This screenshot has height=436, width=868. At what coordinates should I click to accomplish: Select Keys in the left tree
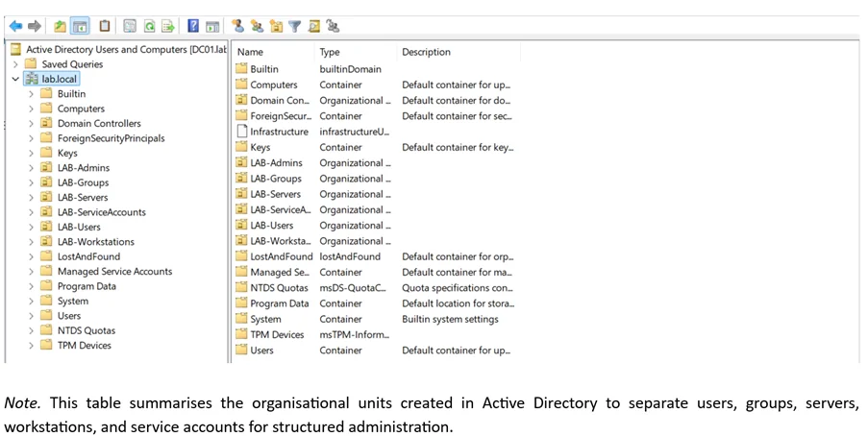pyautogui.click(x=67, y=153)
